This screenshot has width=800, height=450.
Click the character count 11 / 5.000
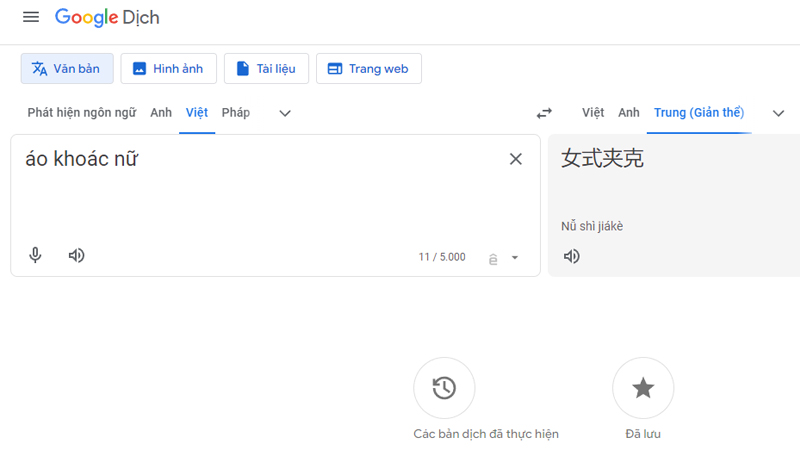click(x=442, y=257)
